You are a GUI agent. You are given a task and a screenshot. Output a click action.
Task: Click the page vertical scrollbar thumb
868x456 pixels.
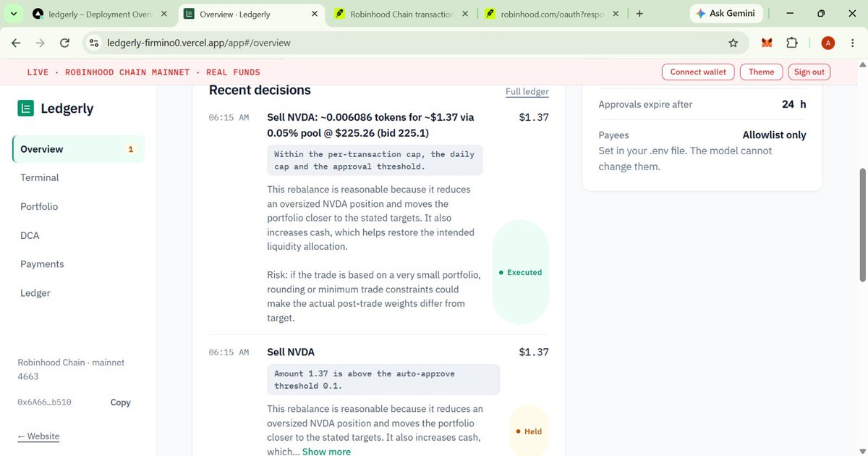coord(862,224)
